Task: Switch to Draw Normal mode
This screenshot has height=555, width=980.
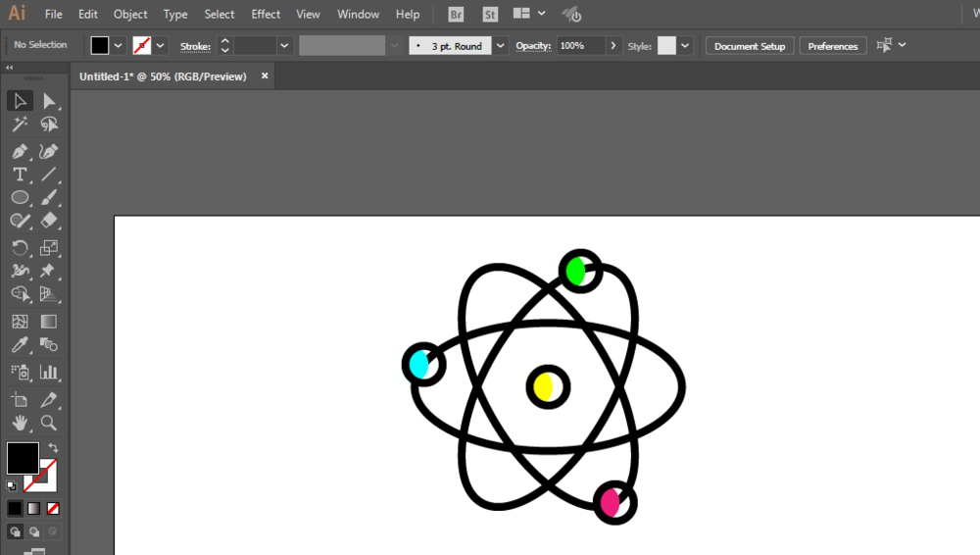Action: pyautogui.click(x=15, y=531)
